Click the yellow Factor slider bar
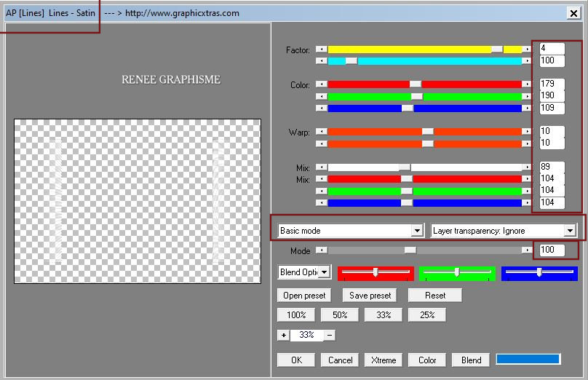 pos(424,50)
